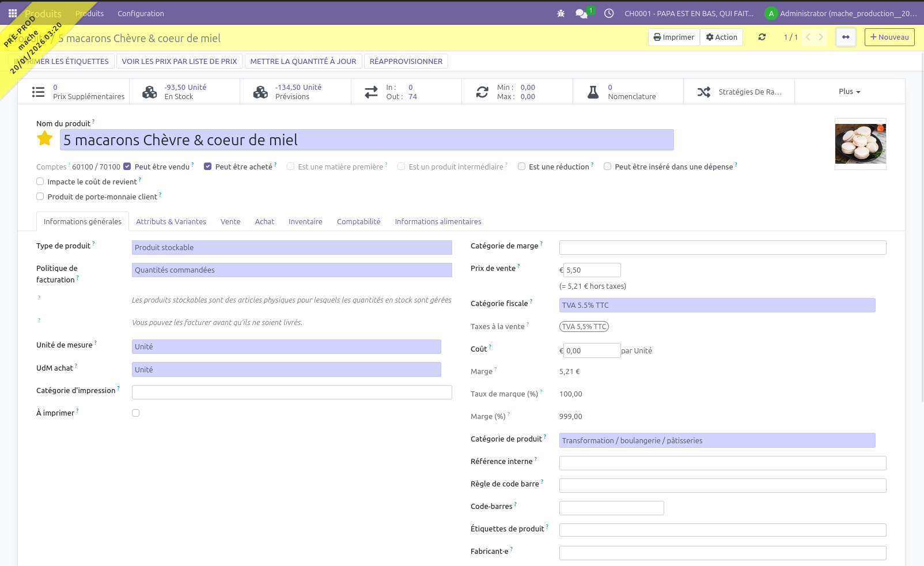The image size is (924, 566).
Task: Click the form width toggle arrows button
Action: 845,37
